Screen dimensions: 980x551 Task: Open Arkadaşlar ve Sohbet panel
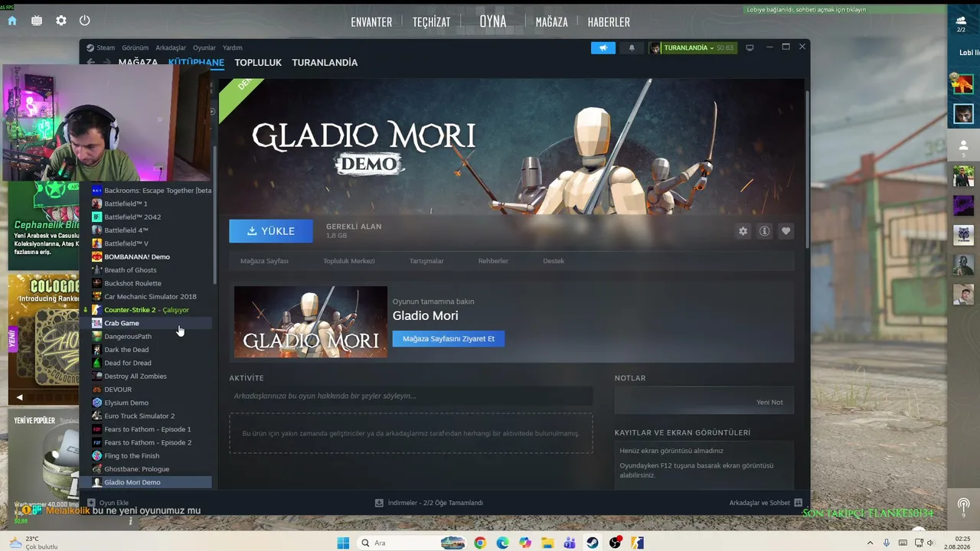(x=766, y=503)
